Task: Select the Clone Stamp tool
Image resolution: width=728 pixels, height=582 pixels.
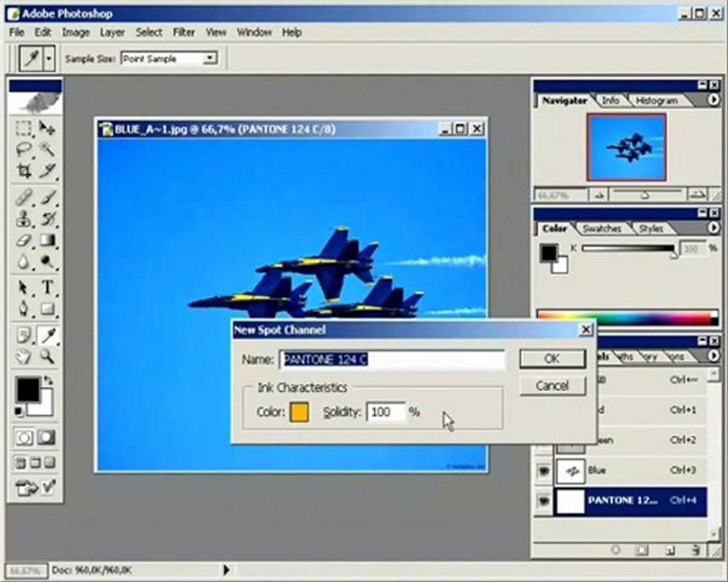Action: 23,218
